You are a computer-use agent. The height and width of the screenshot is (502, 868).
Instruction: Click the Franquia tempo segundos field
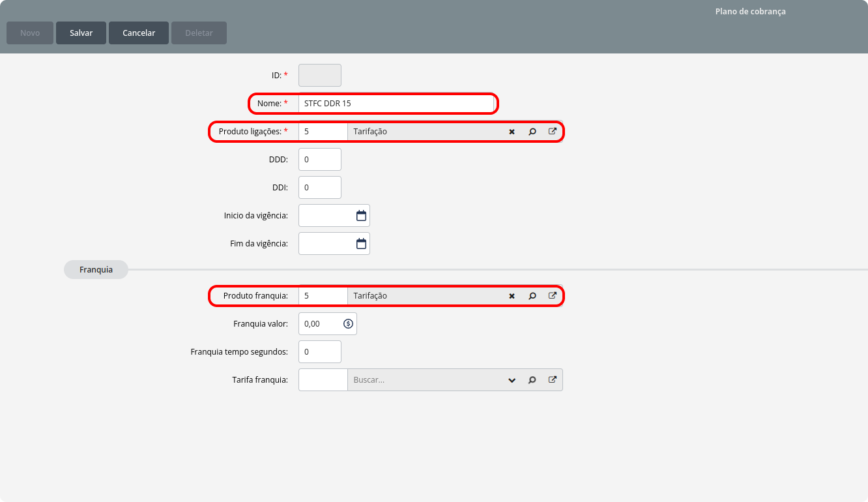point(319,352)
